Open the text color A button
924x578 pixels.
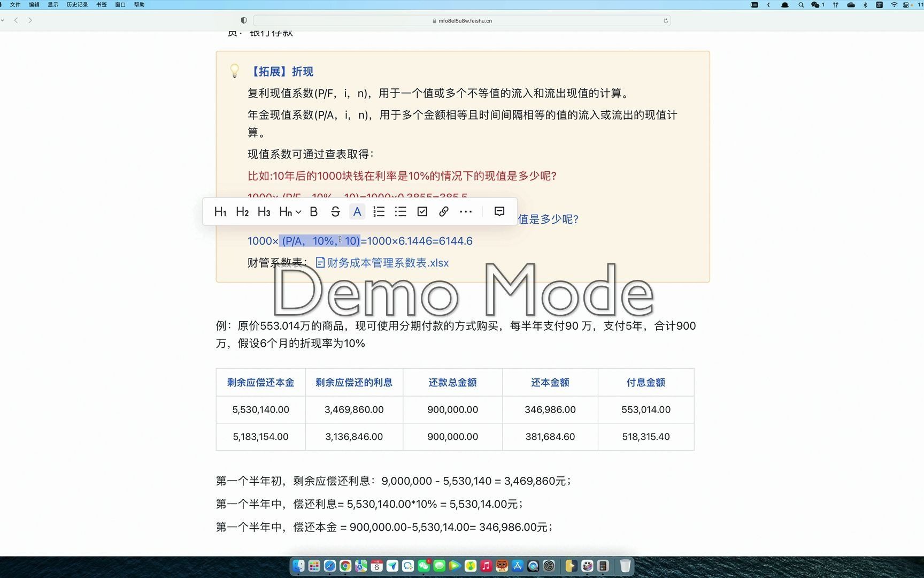[x=357, y=211]
